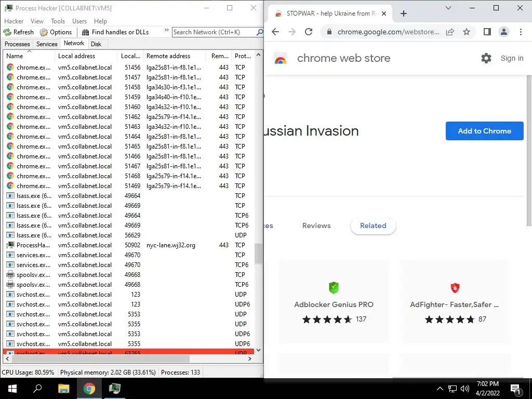The image size is (532, 399).
Task: Click the Chrome forward arrow
Action: pos(292,32)
